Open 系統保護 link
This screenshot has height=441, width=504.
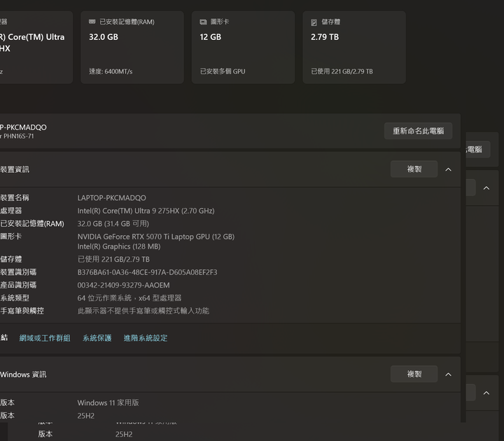click(97, 338)
